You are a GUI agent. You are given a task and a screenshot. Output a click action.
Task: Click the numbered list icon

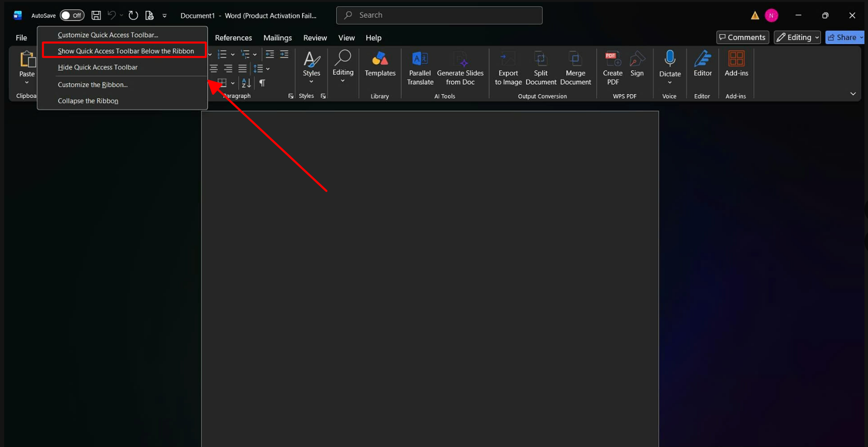tap(223, 54)
